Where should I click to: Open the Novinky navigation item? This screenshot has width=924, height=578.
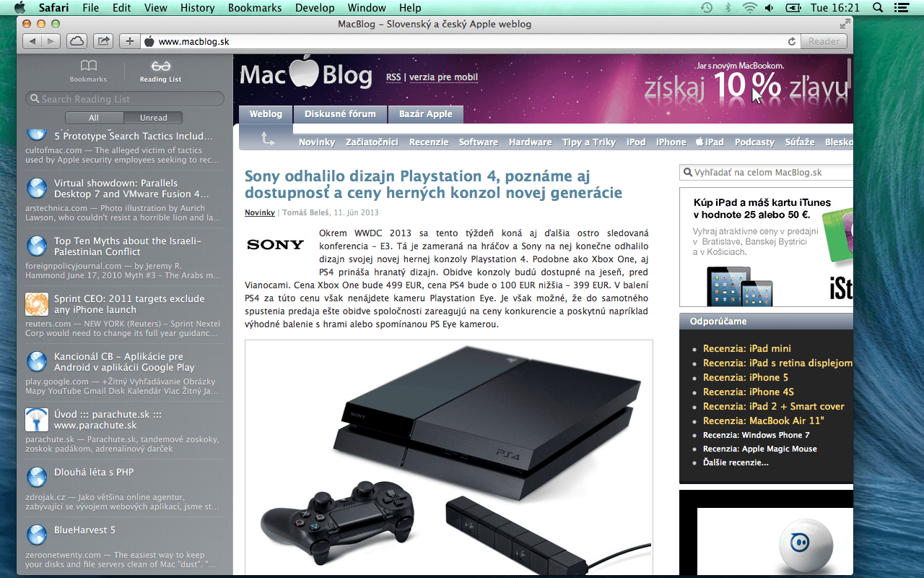317,142
